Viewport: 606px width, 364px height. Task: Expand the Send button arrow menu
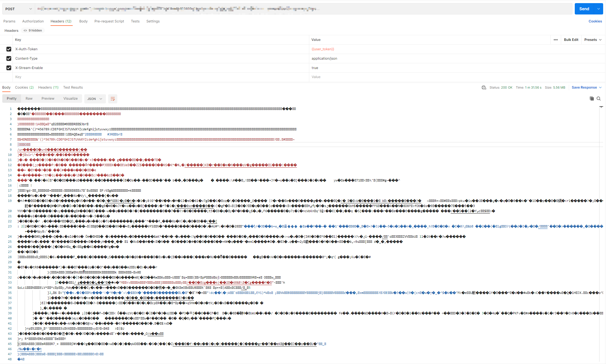[x=599, y=9]
